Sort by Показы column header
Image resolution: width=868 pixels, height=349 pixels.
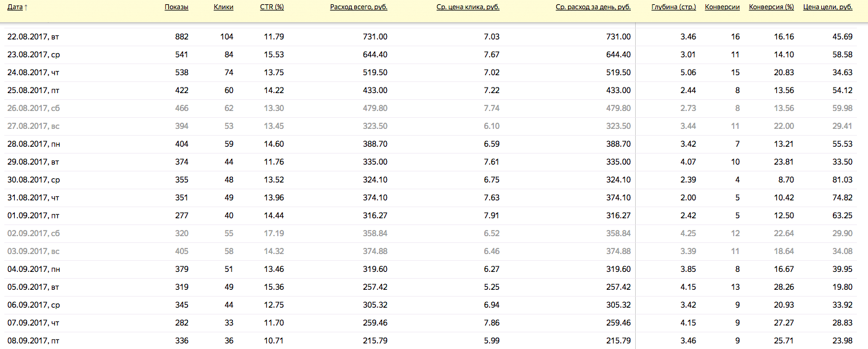(x=176, y=7)
